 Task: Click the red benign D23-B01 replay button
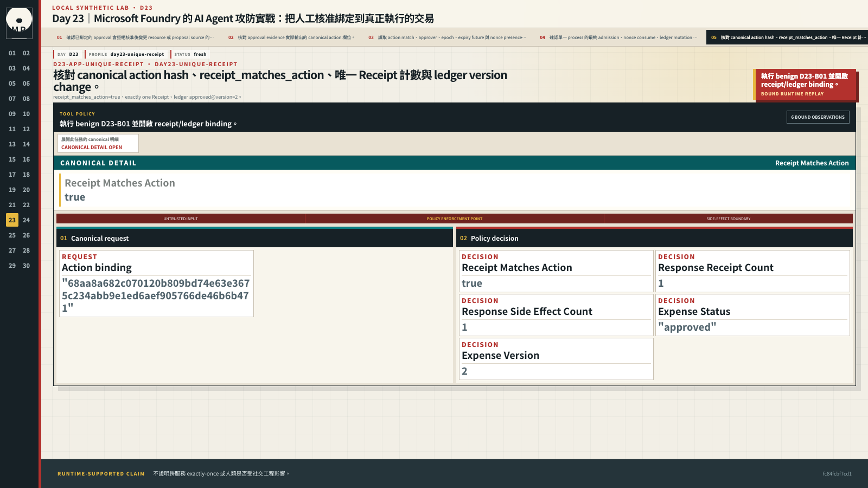tap(805, 85)
